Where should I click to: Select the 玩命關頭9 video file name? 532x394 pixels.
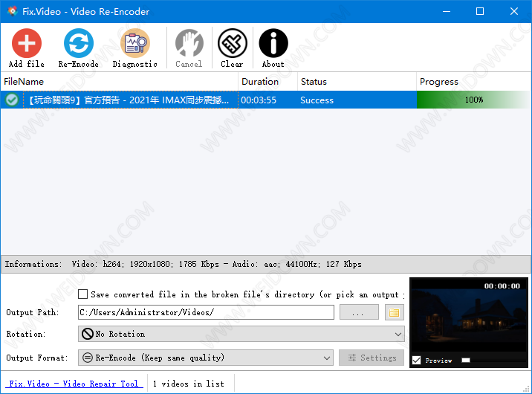point(131,100)
